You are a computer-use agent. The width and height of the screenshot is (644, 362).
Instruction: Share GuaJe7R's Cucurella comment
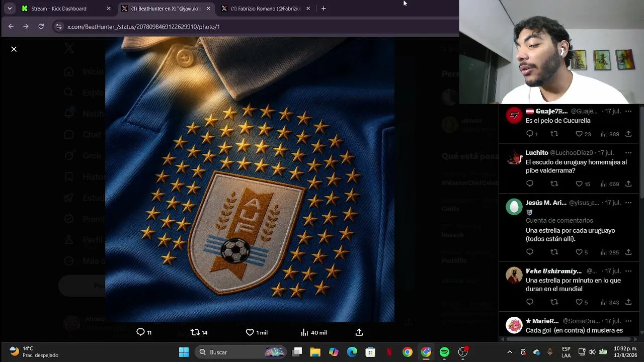tap(628, 134)
